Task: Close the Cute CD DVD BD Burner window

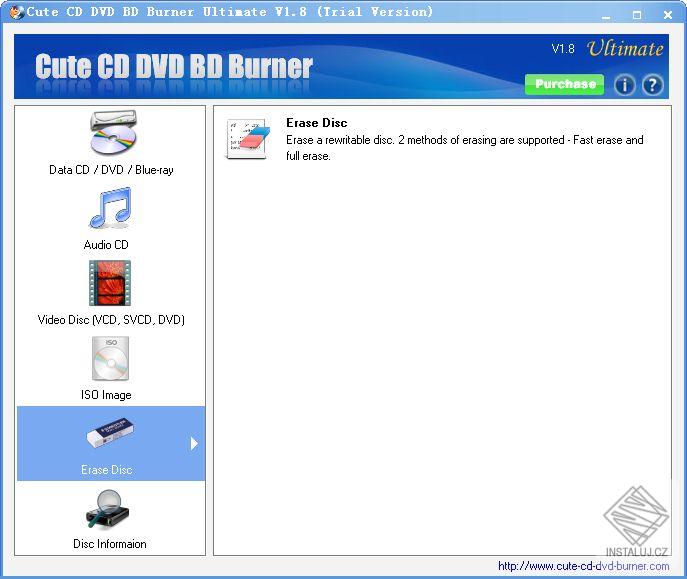Action: [668, 15]
